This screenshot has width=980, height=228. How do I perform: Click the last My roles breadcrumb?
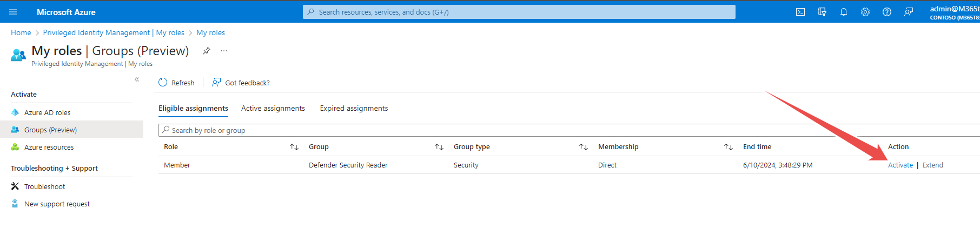[x=210, y=33]
